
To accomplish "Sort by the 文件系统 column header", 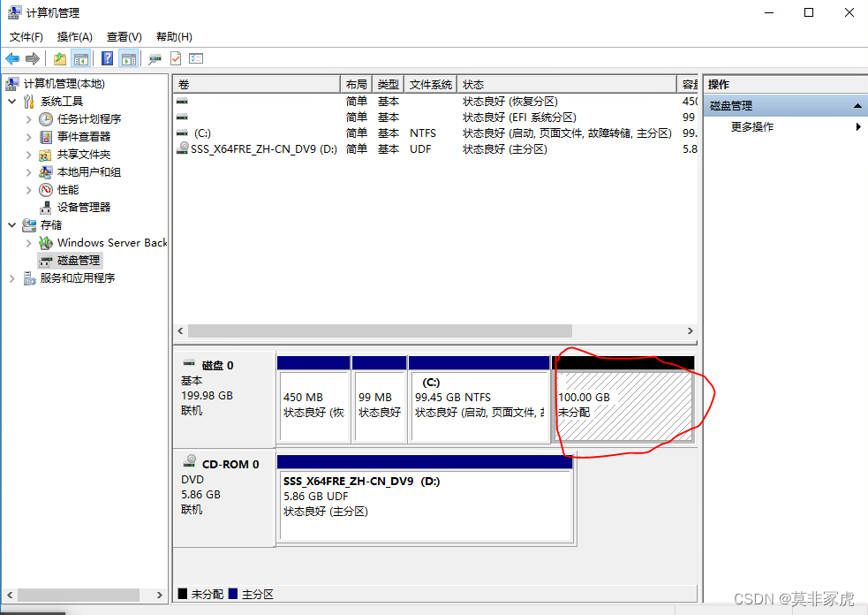I will tap(431, 84).
